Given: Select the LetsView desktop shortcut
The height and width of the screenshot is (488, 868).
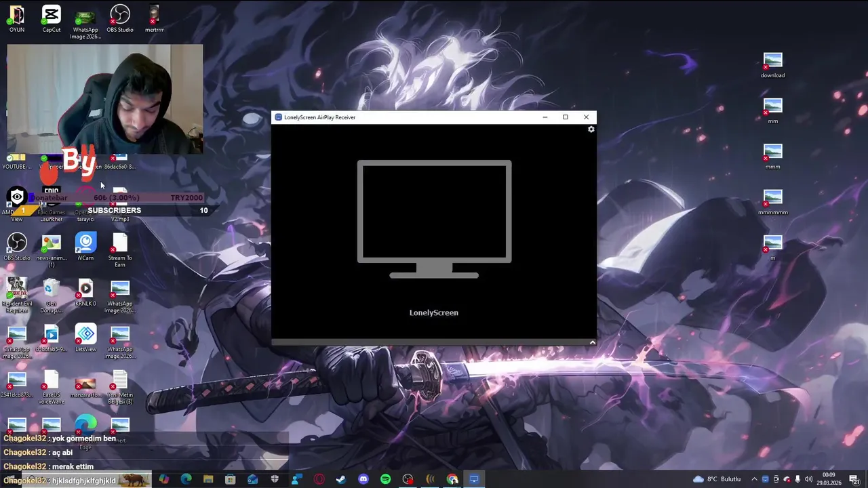Looking at the screenshot, I should click(85, 339).
